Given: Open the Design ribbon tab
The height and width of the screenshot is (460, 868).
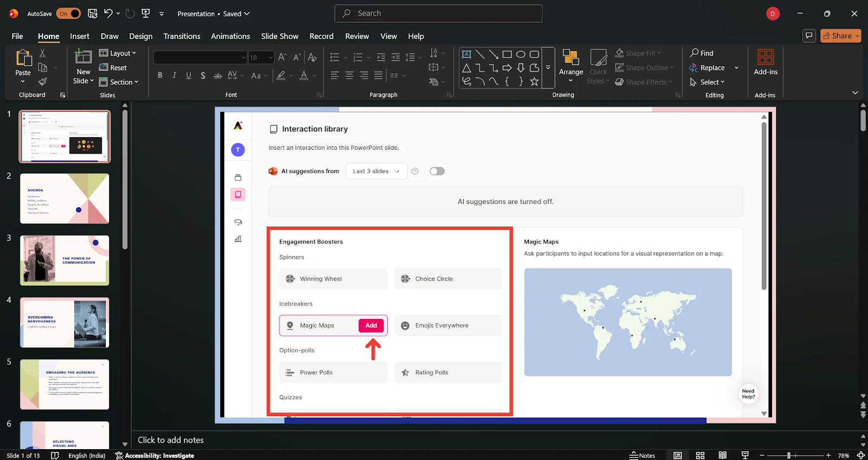Looking at the screenshot, I should click(141, 36).
